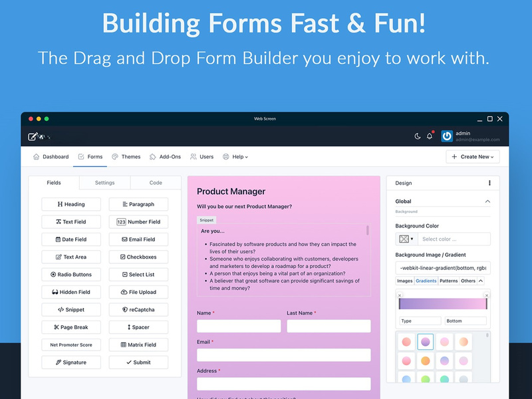Click the notification bell icon
The height and width of the screenshot is (399, 532).
[429, 136]
